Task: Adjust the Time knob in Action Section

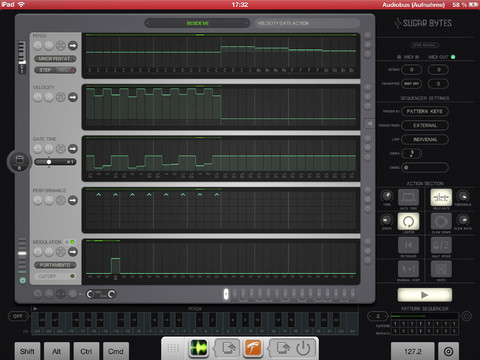Action: [x=387, y=196]
